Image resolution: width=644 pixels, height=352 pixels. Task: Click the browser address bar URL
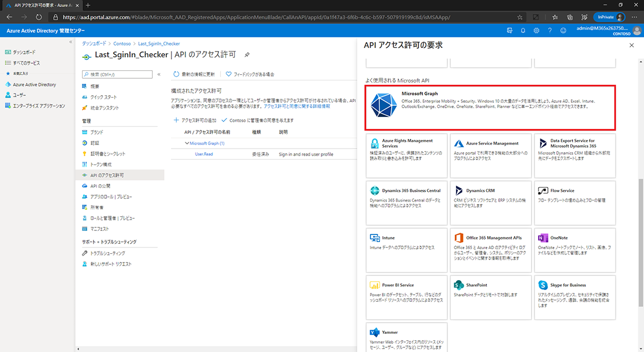pos(256,17)
